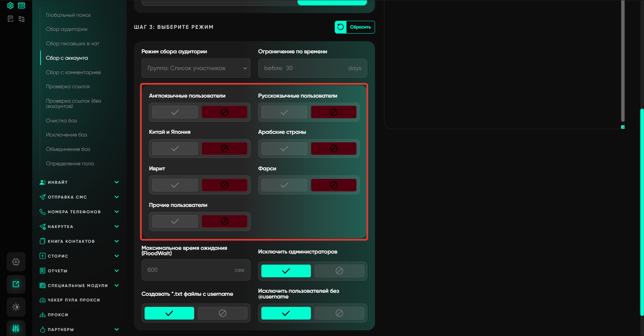
Task: Select Определение пола in the sidebar
Action: [70, 164]
